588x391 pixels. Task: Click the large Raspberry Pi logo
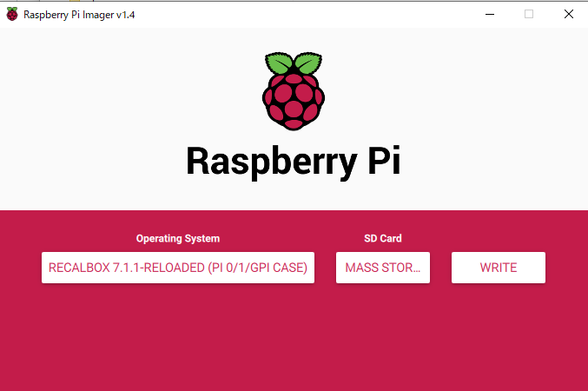pos(294,91)
